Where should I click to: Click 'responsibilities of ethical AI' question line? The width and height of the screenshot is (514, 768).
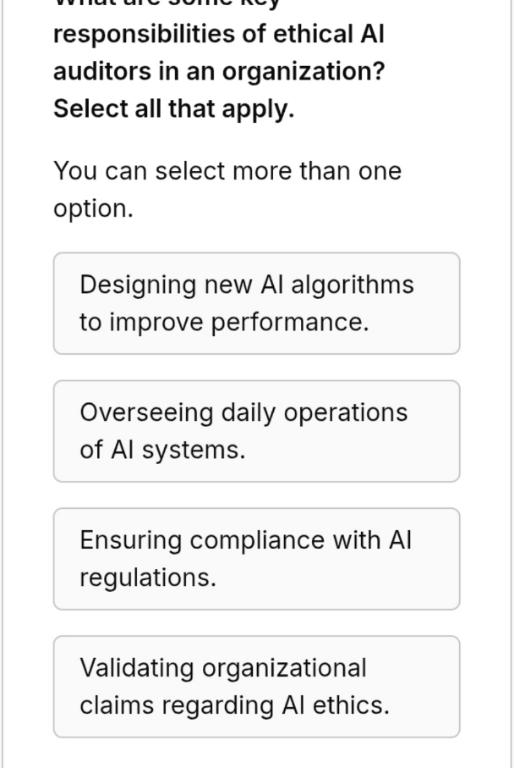219,34
